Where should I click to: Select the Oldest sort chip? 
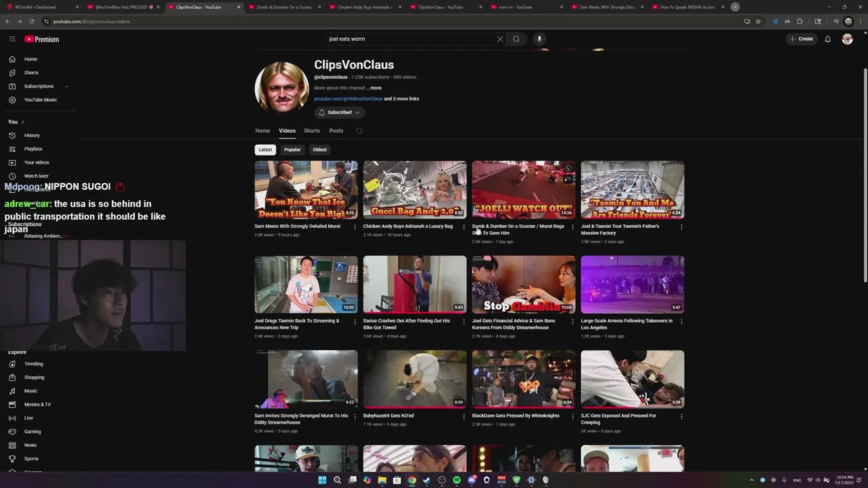pyautogui.click(x=319, y=150)
